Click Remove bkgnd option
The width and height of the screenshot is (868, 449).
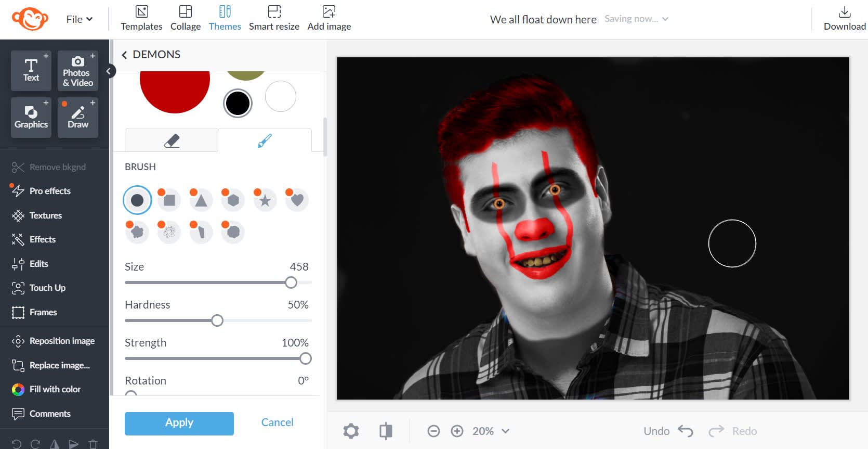49,167
